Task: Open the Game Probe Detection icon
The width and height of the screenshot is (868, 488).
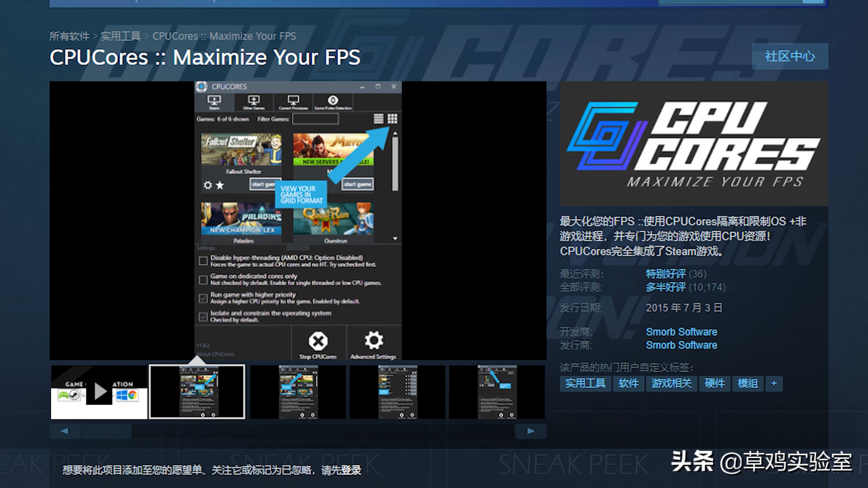Action: tap(333, 102)
